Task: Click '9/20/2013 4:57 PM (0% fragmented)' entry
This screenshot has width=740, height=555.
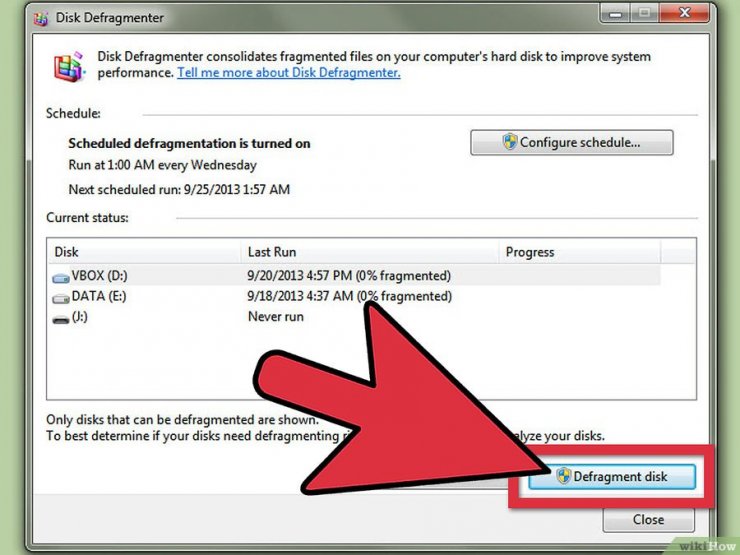Action: click(x=349, y=276)
